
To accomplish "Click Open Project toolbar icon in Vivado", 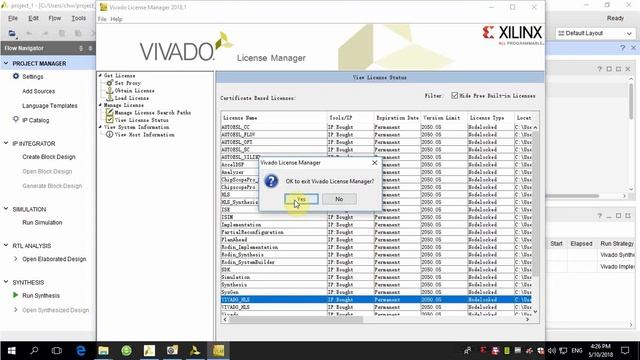I will (x=12, y=33).
